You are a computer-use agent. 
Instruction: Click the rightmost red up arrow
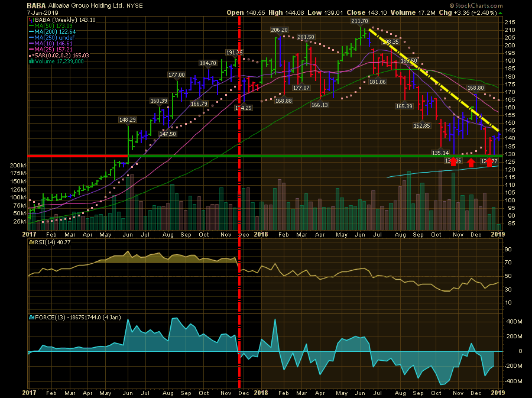(489, 161)
